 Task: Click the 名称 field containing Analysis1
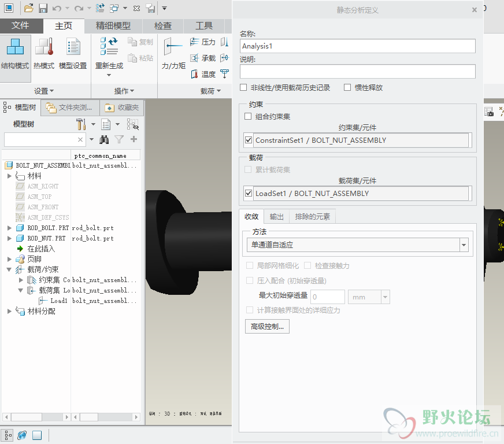pyautogui.click(x=357, y=46)
